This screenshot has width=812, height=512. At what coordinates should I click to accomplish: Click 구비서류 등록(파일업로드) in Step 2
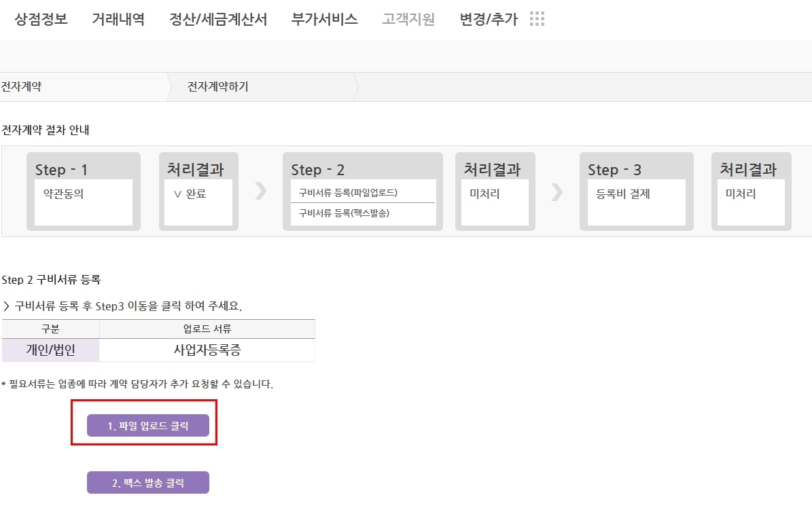point(348,193)
